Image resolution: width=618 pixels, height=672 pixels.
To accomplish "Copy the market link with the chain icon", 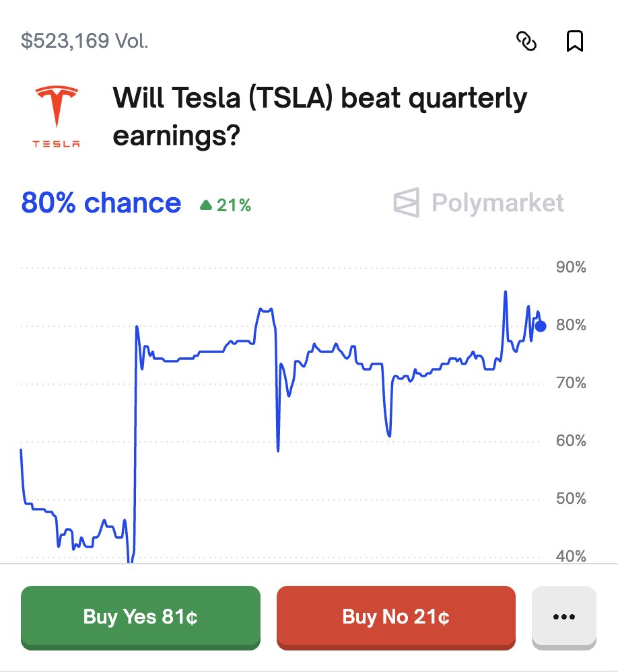I will point(526,42).
